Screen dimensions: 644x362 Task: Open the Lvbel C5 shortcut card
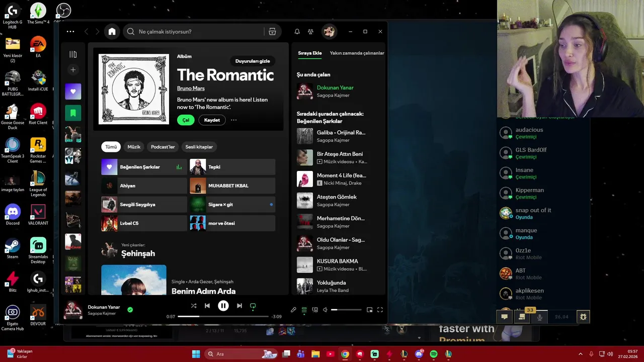pyautogui.click(x=144, y=223)
